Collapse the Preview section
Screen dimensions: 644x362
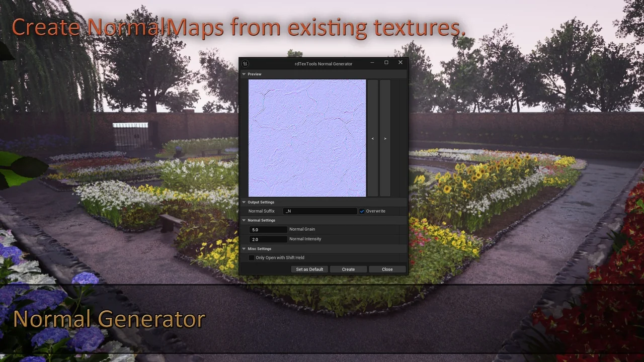click(x=244, y=74)
